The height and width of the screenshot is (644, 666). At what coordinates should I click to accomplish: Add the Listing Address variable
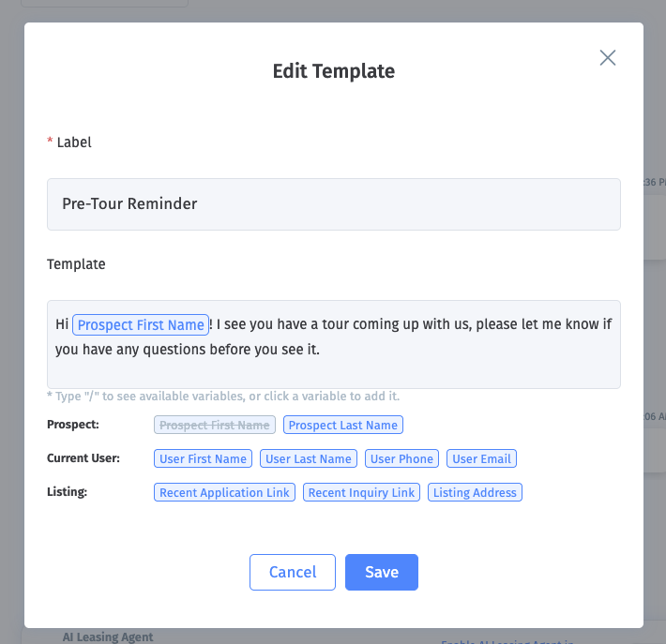[475, 493]
